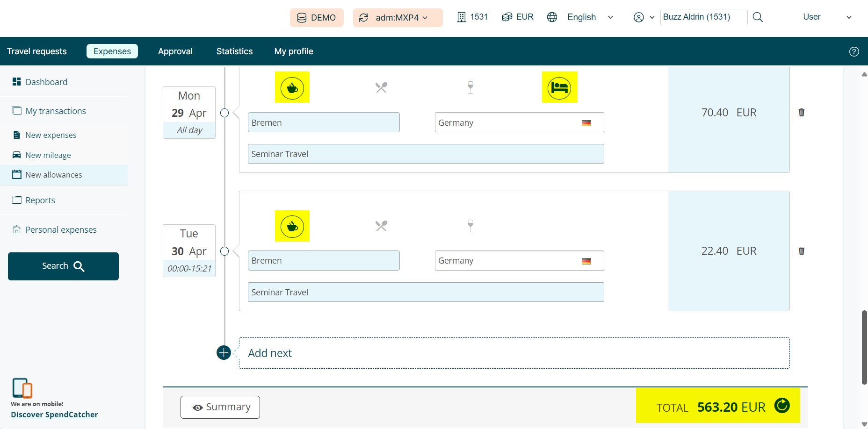Click the company 1531 building icon
The width and height of the screenshot is (868, 429).
click(461, 17)
